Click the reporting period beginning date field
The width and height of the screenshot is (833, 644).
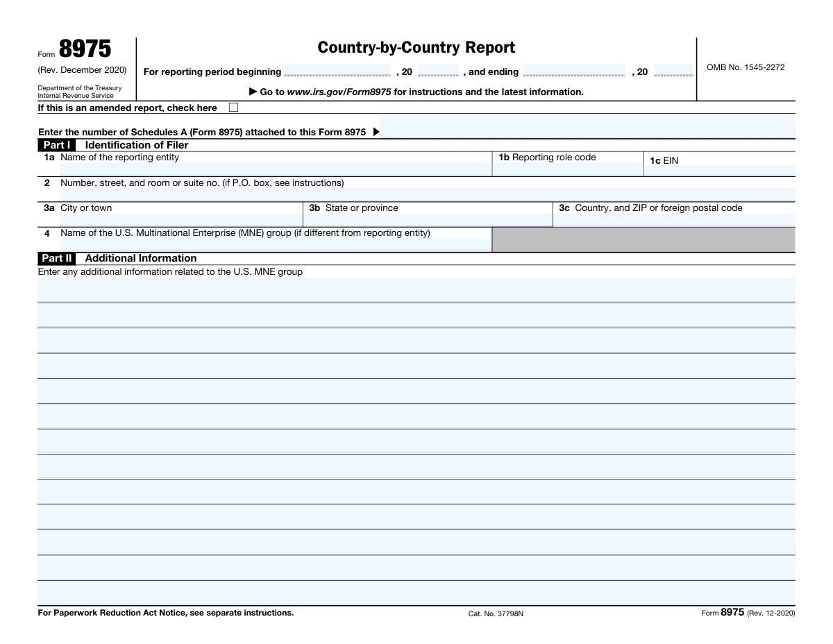pos(337,71)
